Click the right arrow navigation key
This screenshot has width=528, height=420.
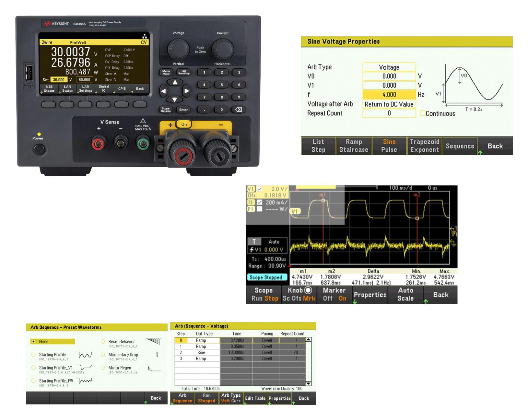coord(186,91)
